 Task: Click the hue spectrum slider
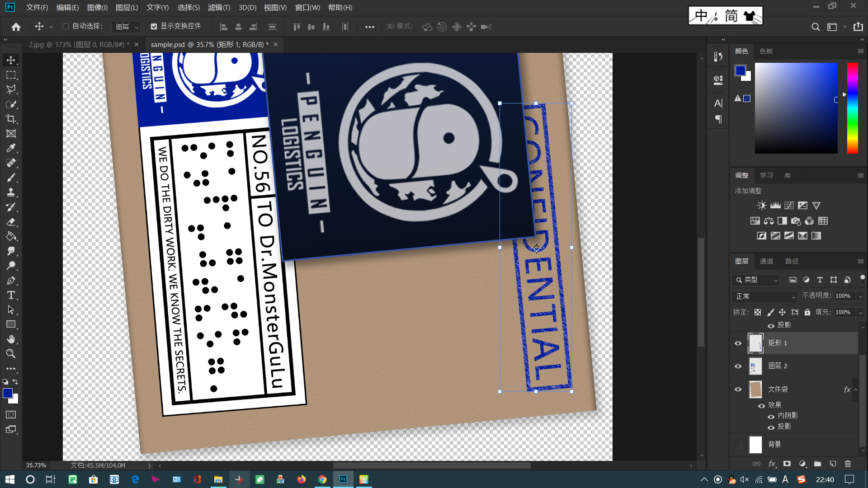tap(852, 108)
